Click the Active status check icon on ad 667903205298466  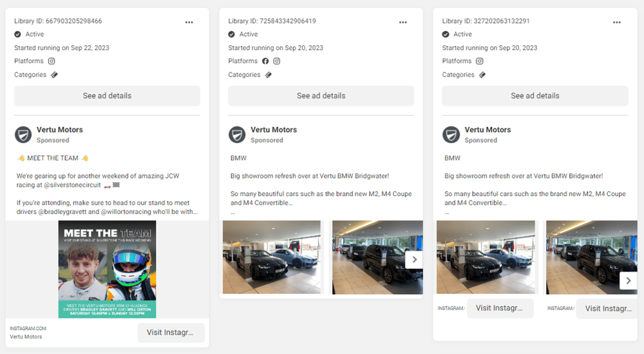pyautogui.click(x=17, y=34)
